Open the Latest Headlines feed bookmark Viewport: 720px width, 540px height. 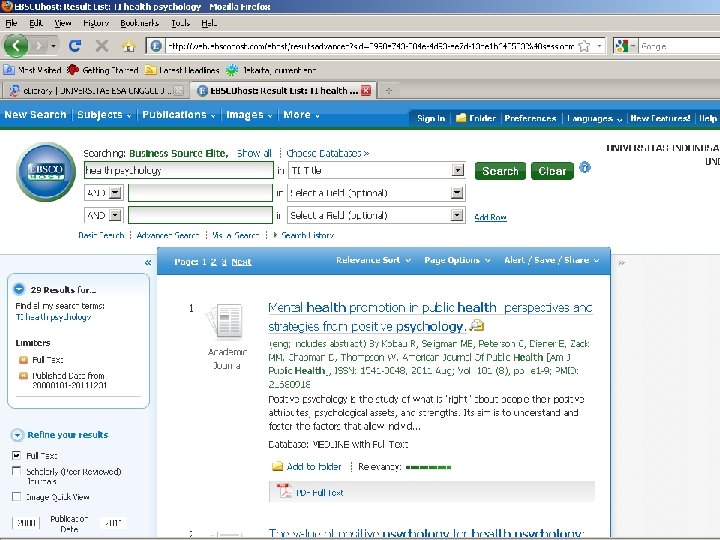[x=182, y=70]
